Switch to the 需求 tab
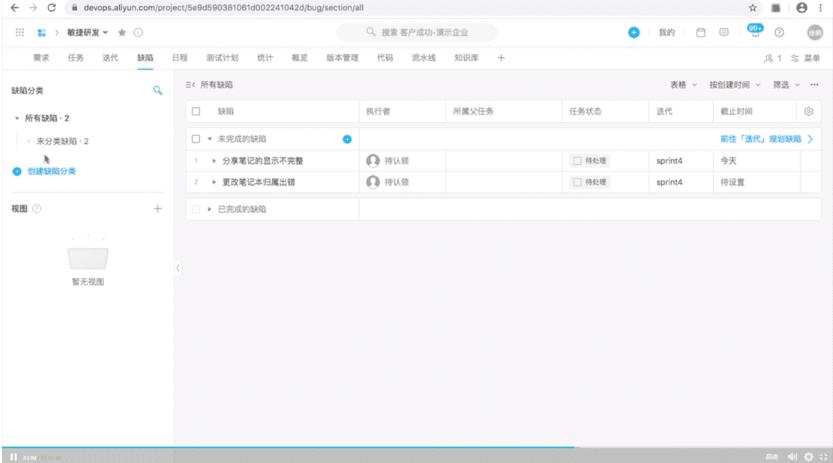This screenshot has width=833, height=463. [x=41, y=58]
